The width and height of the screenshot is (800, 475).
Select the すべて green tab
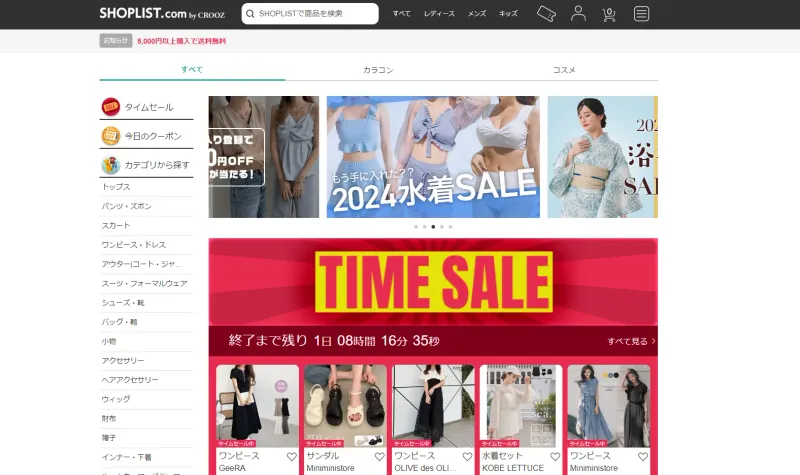coord(192,70)
